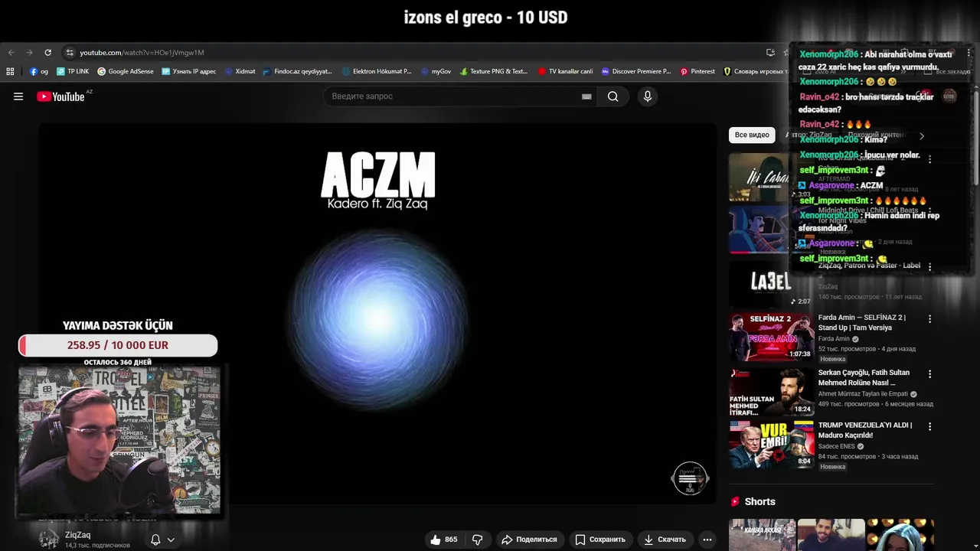Click the Shorts section heading
980x551 pixels.
[x=759, y=501]
